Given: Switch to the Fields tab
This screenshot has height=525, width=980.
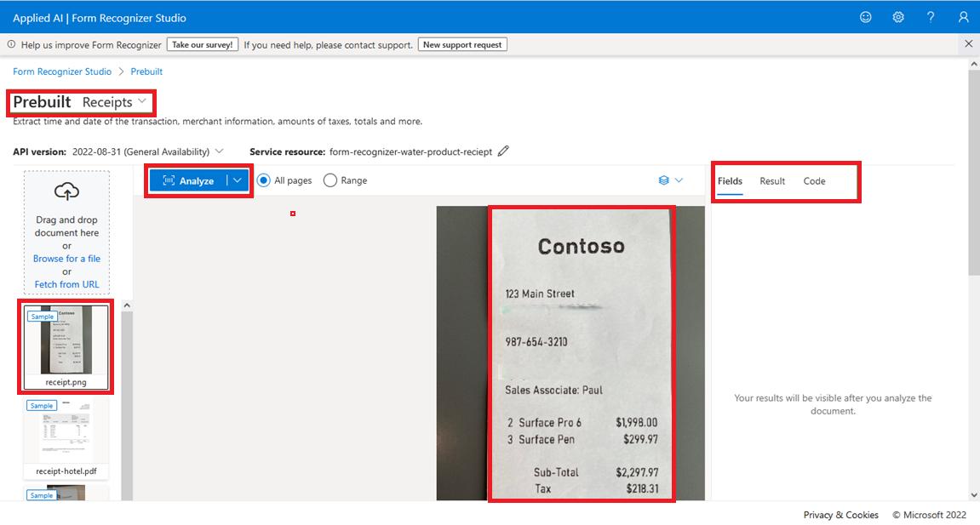Looking at the screenshot, I should click(x=730, y=181).
